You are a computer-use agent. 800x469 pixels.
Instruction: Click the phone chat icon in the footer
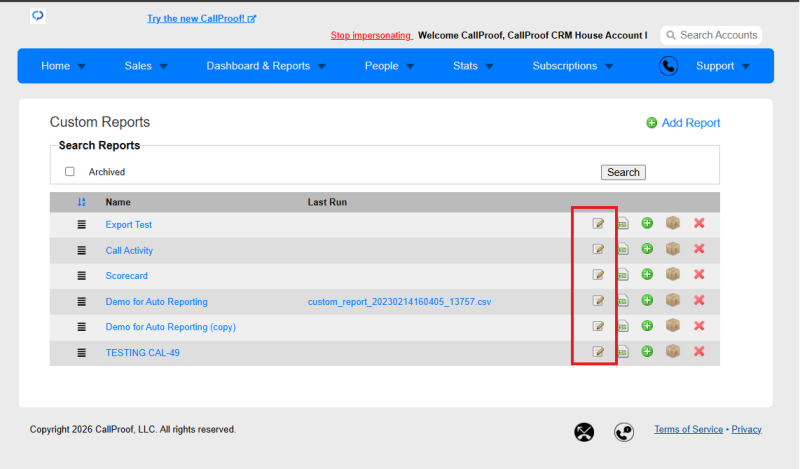tap(624, 432)
